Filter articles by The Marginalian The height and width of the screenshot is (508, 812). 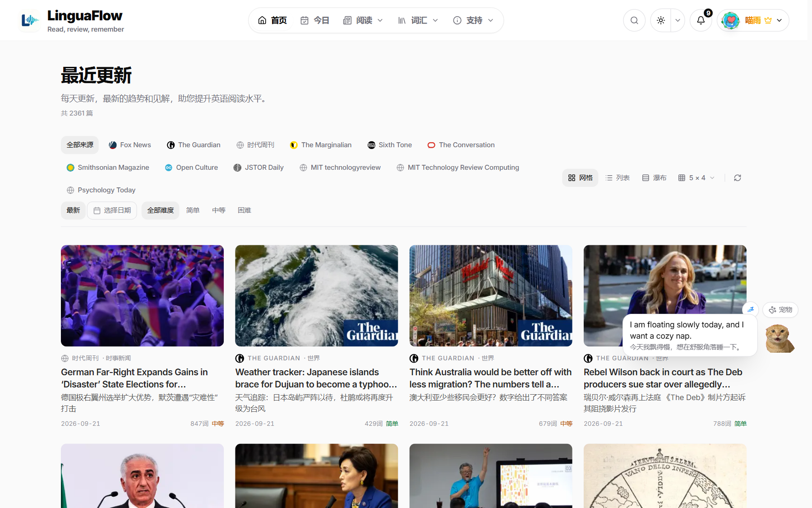pos(321,145)
